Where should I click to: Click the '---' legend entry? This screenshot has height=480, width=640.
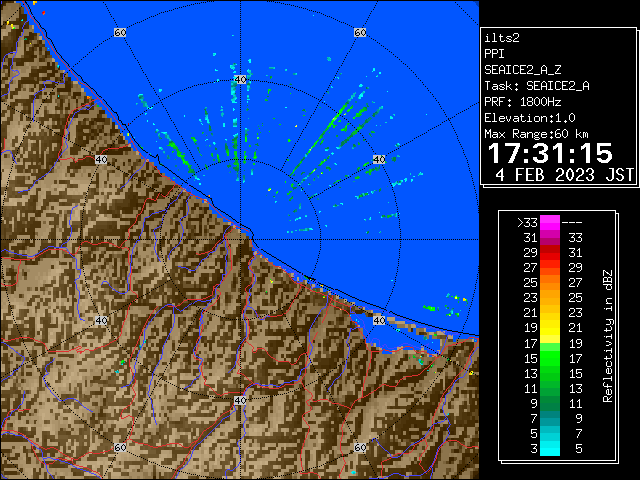pyautogui.click(x=572, y=223)
